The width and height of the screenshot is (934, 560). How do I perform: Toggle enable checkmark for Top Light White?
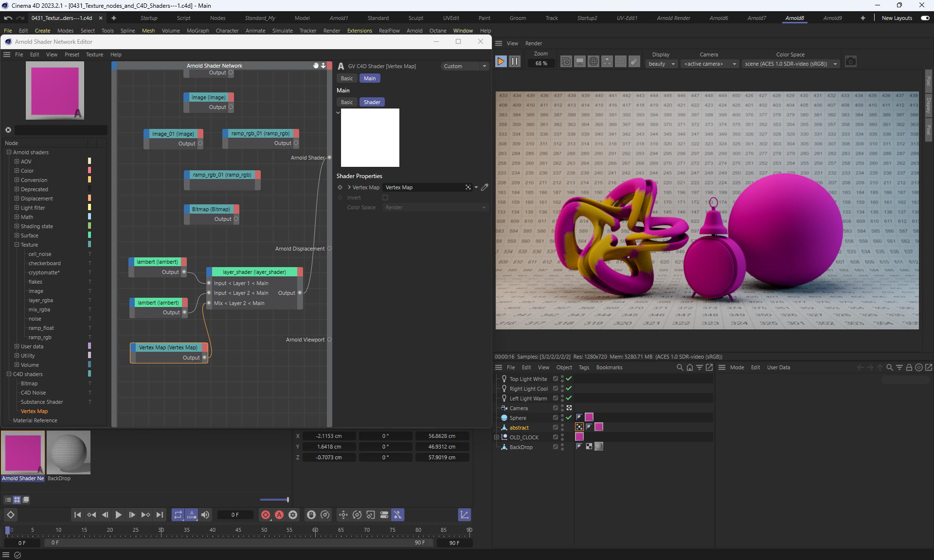coord(569,379)
